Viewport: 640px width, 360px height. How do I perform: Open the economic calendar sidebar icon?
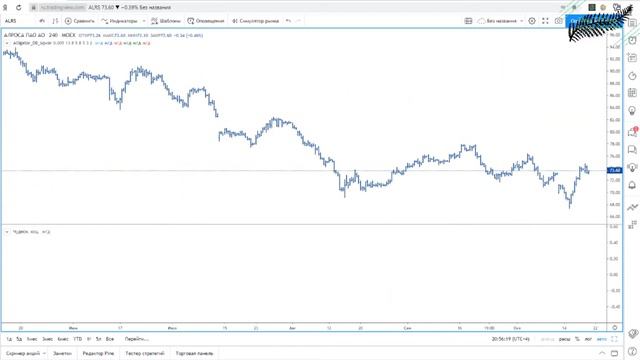click(x=632, y=93)
